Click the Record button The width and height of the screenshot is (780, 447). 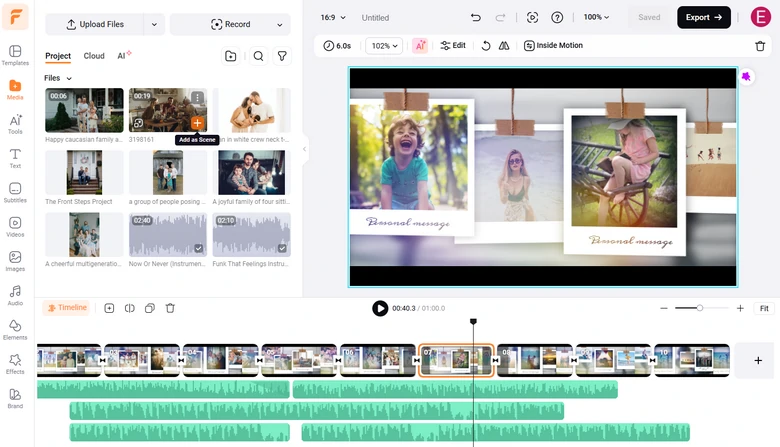coord(230,24)
